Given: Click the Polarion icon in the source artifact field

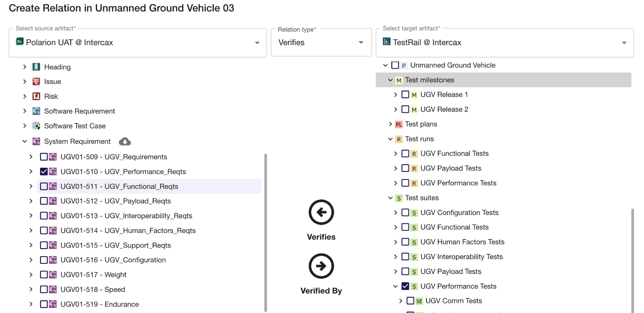Looking at the screenshot, I should coord(19,42).
